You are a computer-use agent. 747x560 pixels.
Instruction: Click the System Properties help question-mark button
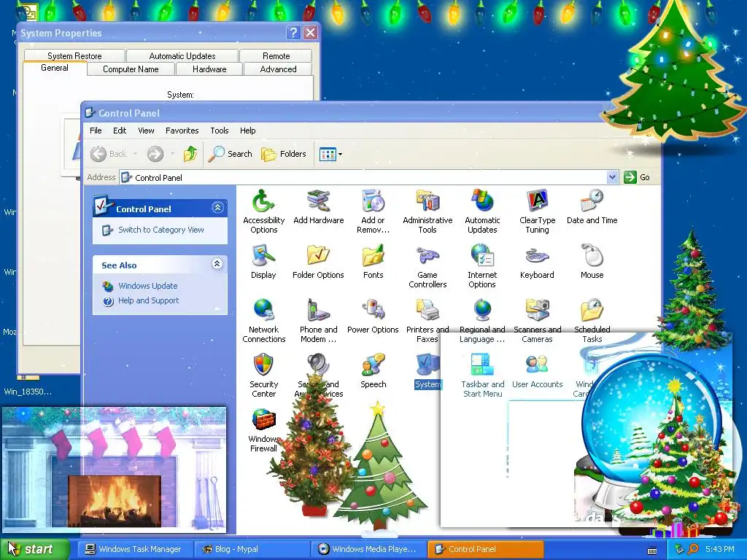pos(293,32)
